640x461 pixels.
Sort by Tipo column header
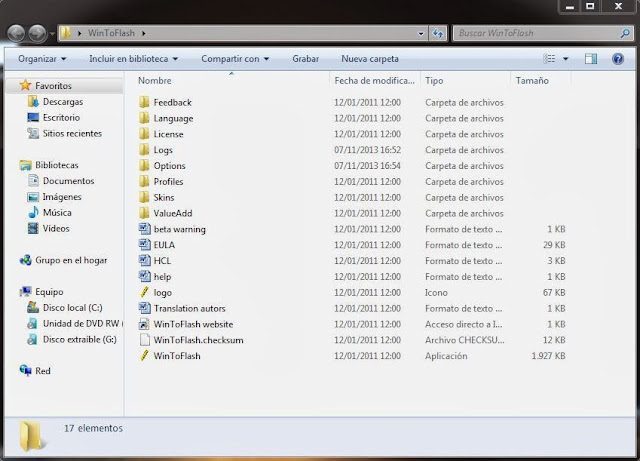(x=434, y=80)
